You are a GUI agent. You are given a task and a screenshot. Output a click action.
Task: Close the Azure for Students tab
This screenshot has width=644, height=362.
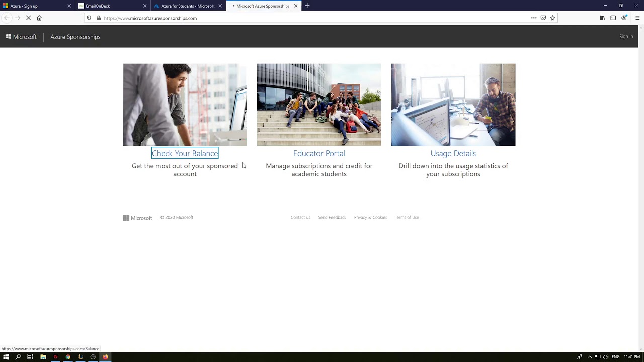click(220, 6)
